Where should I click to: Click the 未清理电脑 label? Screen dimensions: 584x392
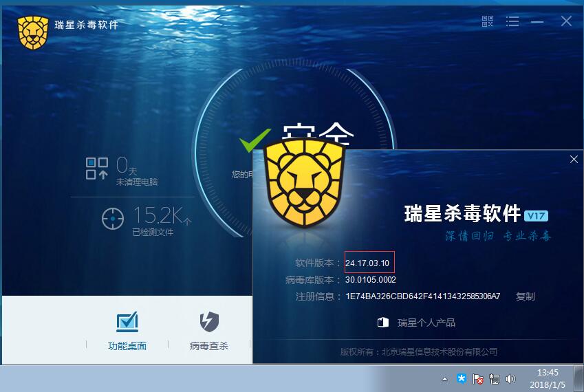coord(137,182)
